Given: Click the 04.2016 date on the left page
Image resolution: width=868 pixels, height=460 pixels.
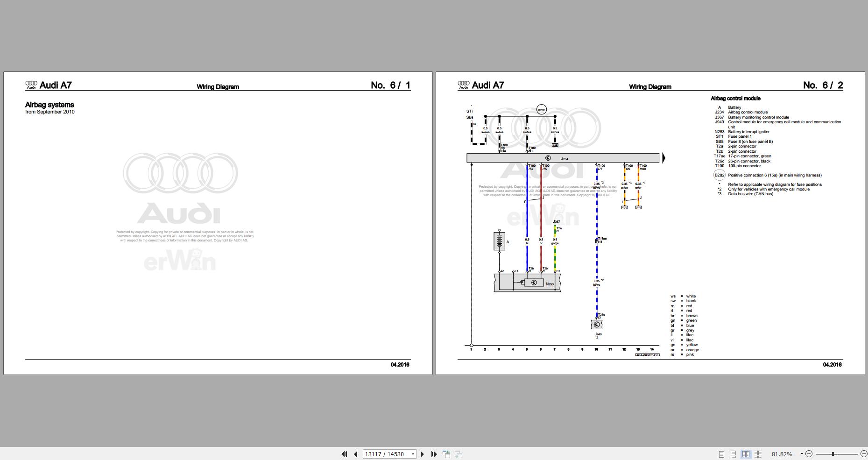Looking at the screenshot, I should pos(400,365).
